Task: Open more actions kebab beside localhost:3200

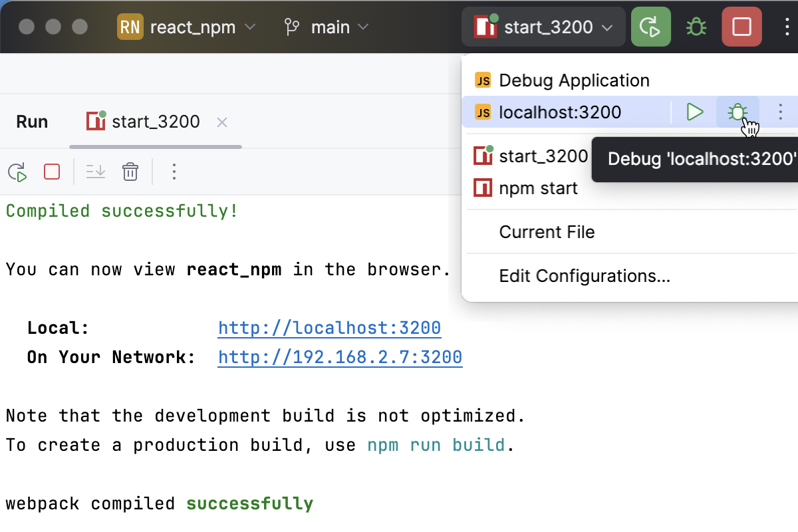Action: [x=780, y=112]
